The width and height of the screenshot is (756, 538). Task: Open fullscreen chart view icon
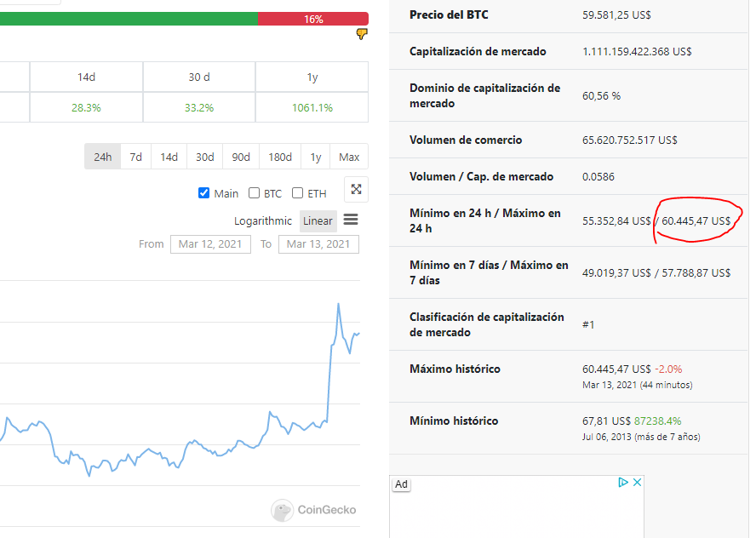pyautogui.click(x=356, y=190)
